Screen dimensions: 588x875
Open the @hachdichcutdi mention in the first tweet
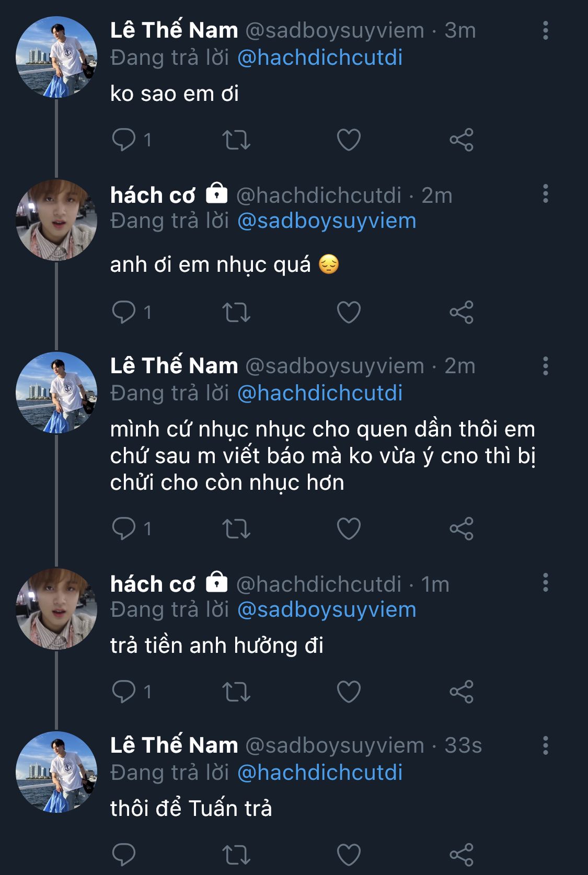click(320, 57)
